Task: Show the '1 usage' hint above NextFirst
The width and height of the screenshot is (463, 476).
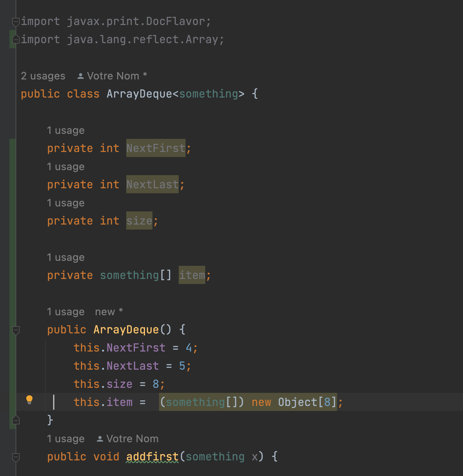Action: [66, 130]
